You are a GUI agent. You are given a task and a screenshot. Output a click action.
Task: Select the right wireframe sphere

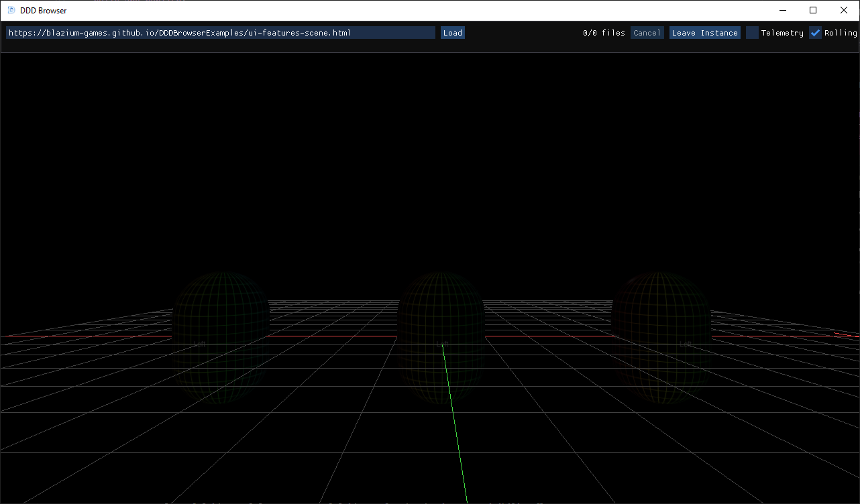tap(661, 315)
